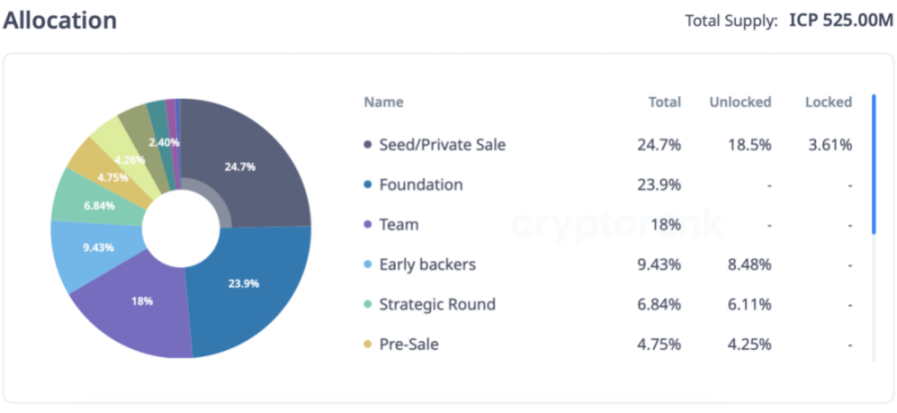897x413 pixels.
Task: Select the 6.84% Strategic Round slice
Action: pyautogui.click(x=88, y=204)
